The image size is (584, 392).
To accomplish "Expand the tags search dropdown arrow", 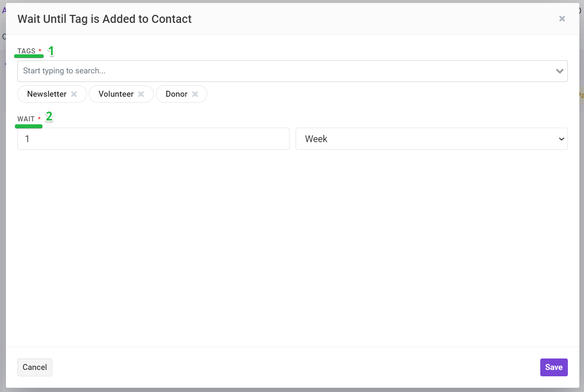I will coord(559,71).
